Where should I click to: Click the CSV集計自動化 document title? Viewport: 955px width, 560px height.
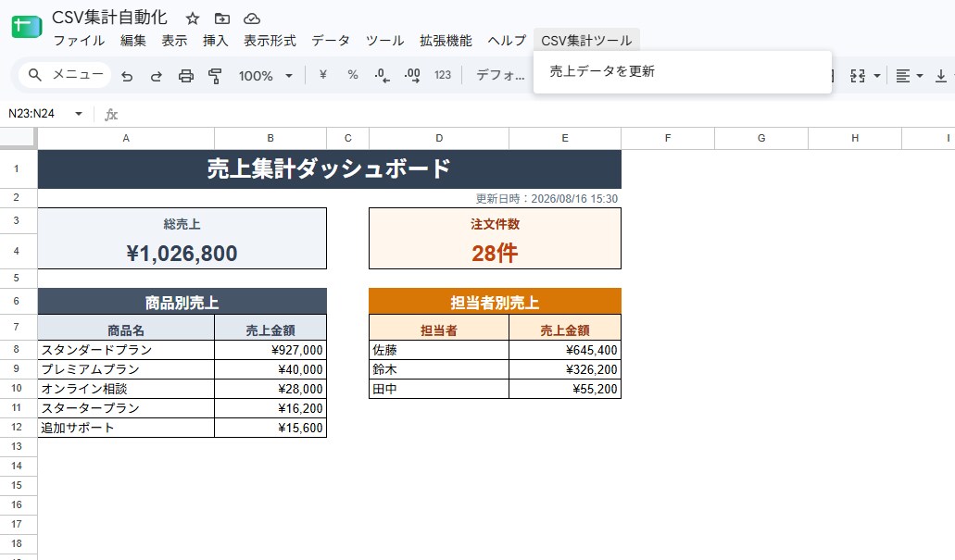tap(109, 18)
